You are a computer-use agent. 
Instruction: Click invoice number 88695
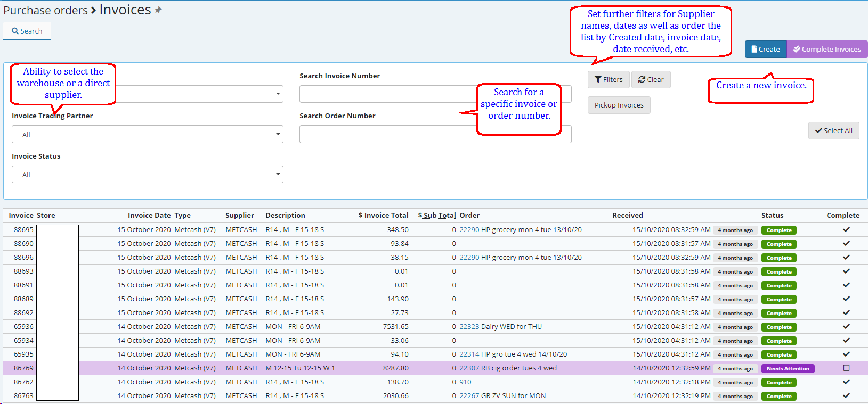click(23, 229)
